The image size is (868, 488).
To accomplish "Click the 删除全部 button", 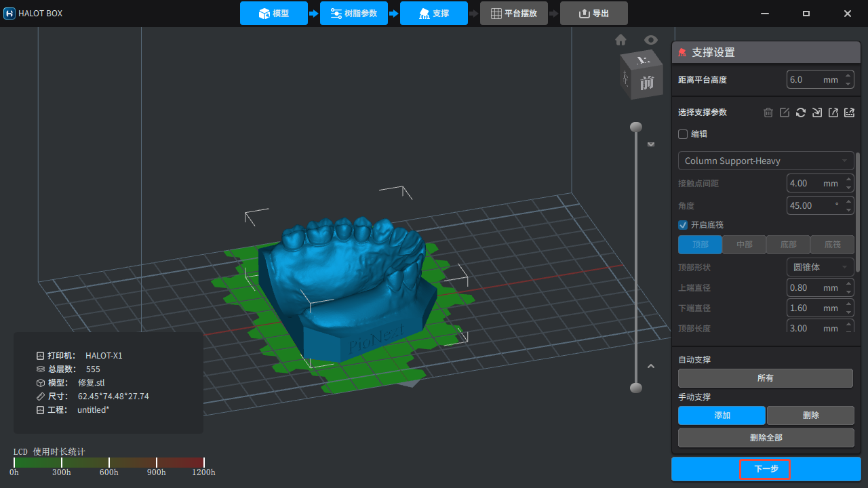I will pyautogui.click(x=766, y=438).
